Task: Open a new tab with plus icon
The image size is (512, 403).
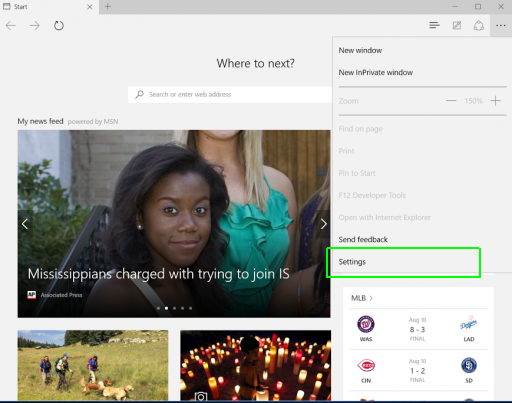Action: 108,6
